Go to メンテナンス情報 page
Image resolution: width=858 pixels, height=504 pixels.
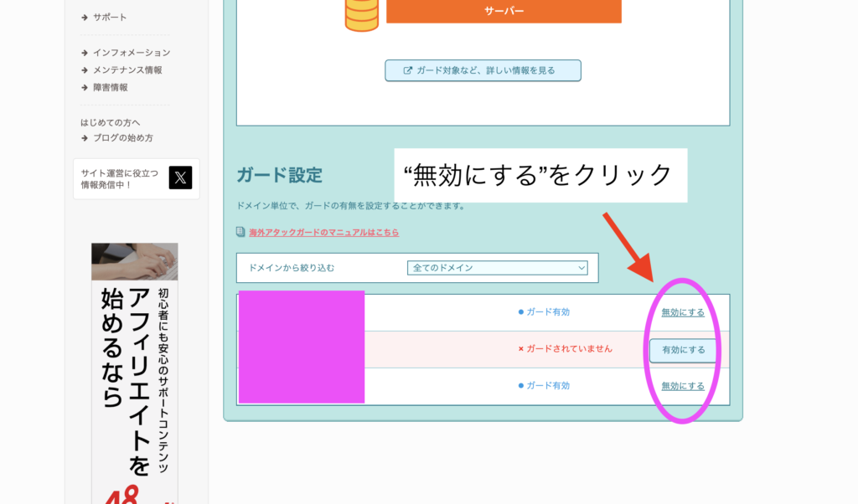pos(127,70)
